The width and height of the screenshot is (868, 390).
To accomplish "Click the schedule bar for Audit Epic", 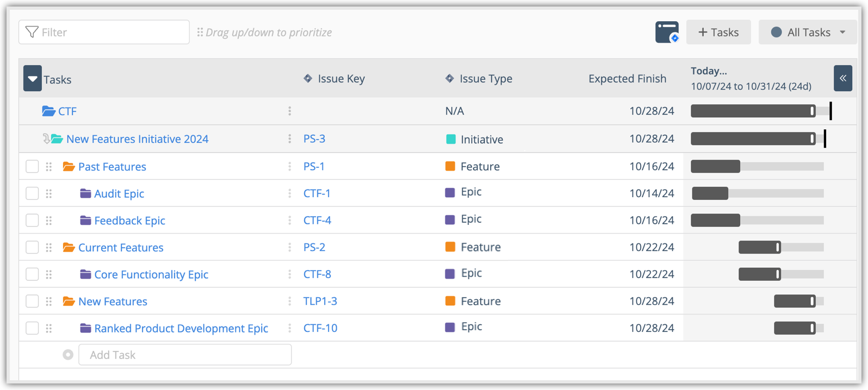I will tap(710, 193).
